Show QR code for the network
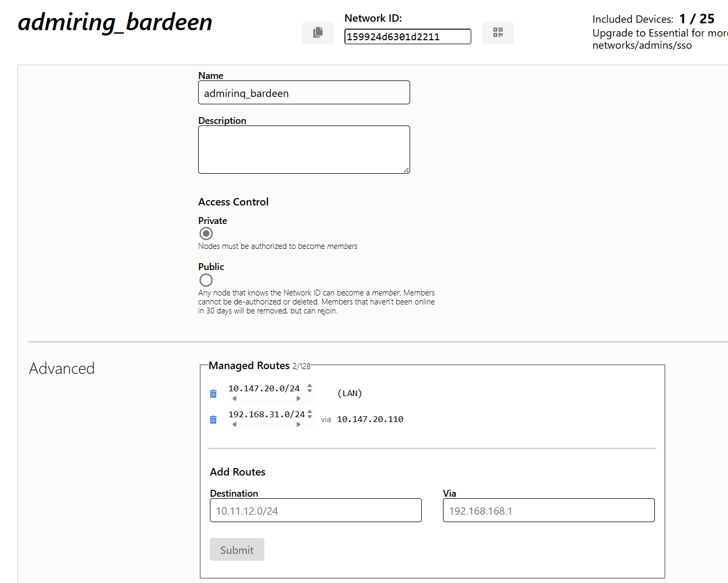Screen dimensions: 728x583 (498, 33)
